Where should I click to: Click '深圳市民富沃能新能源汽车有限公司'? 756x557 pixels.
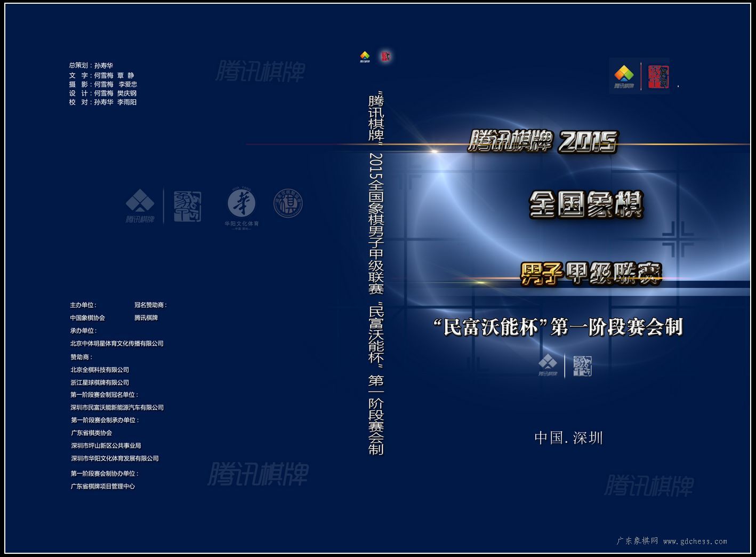pyautogui.click(x=117, y=408)
